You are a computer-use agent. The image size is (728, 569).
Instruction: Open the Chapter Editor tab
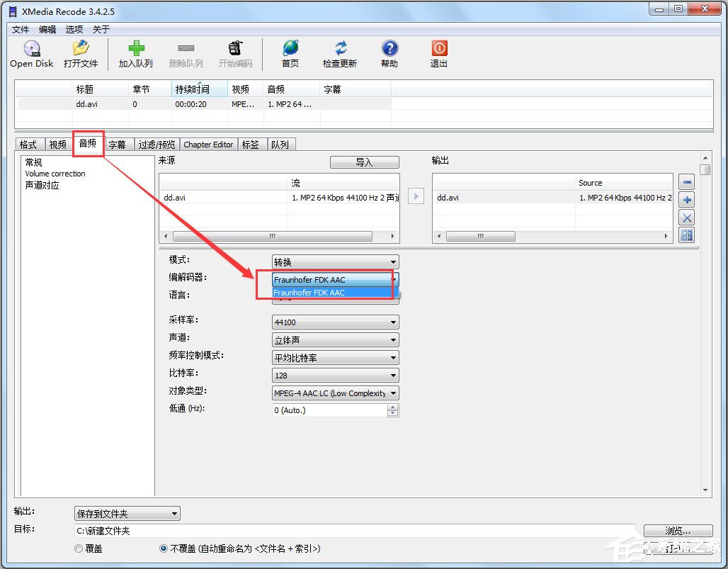[x=208, y=144]
